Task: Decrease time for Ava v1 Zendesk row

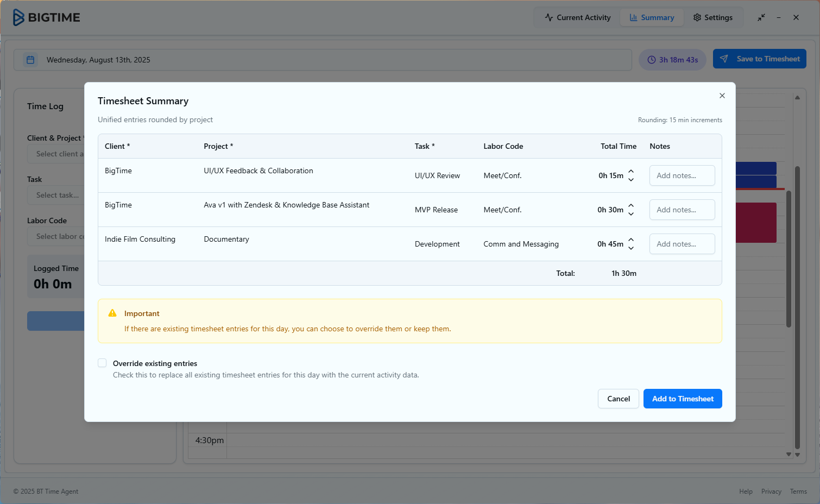Action: point(631,214)
